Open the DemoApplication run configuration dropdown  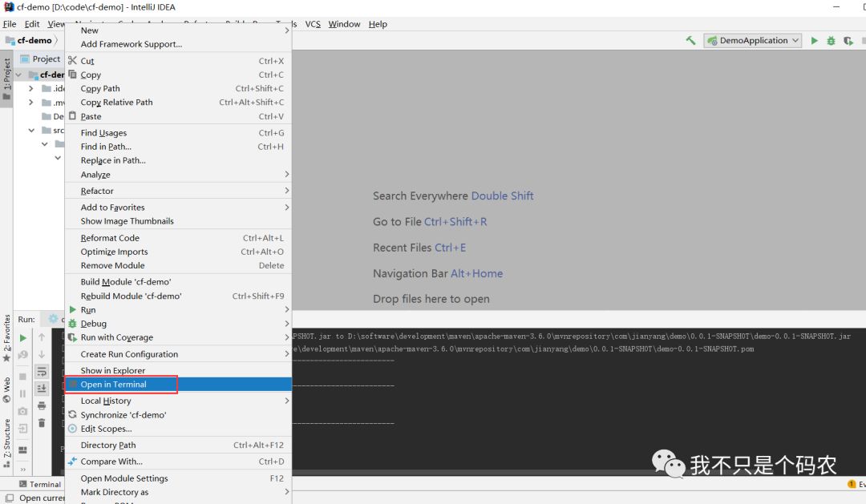(752, 40)
